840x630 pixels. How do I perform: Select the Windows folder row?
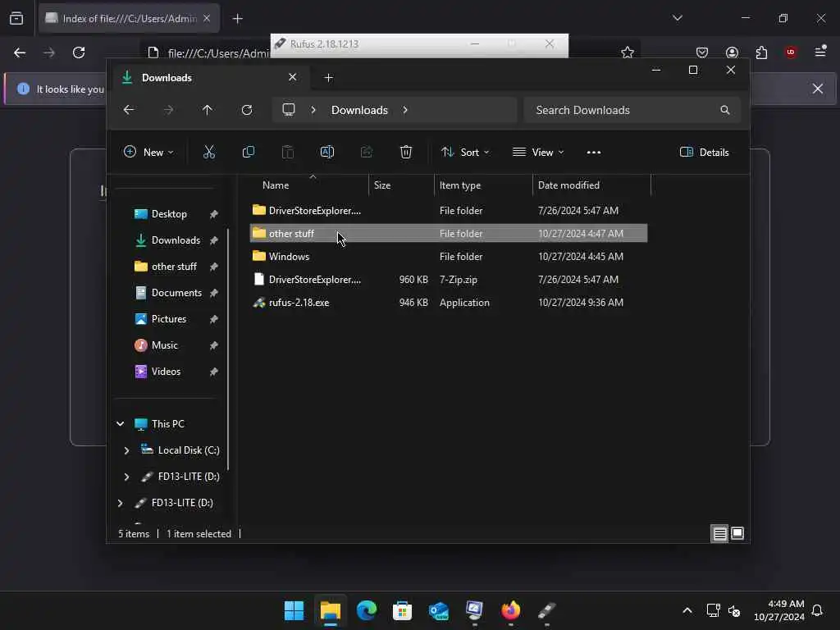pos(449,257)
